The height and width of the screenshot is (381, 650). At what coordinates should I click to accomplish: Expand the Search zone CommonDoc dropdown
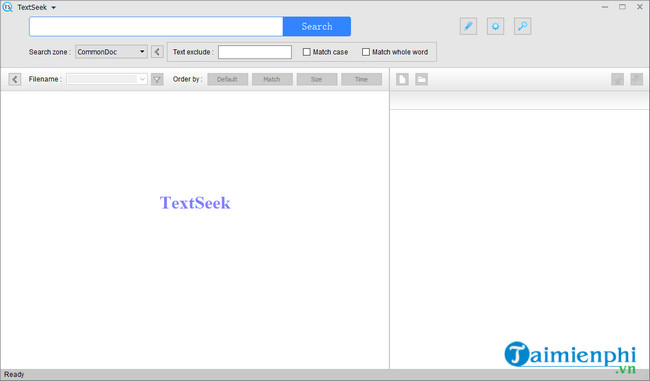111,52
